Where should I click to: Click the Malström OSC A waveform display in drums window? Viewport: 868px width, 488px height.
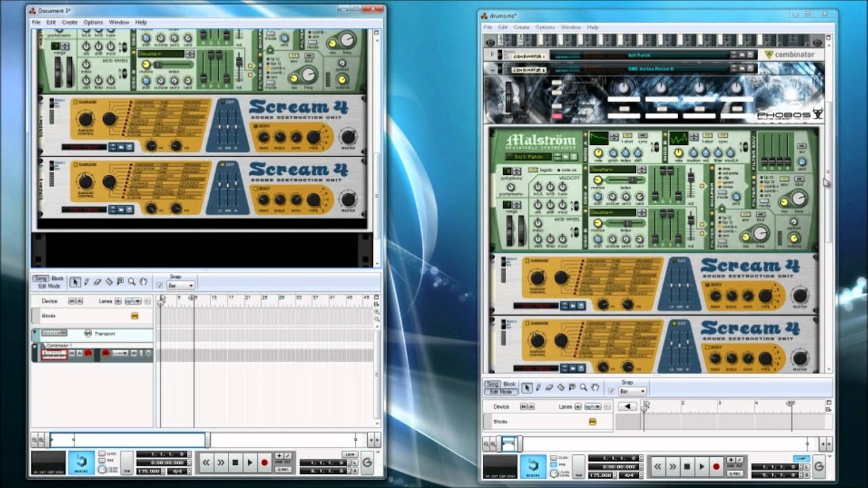click(612, 169)
